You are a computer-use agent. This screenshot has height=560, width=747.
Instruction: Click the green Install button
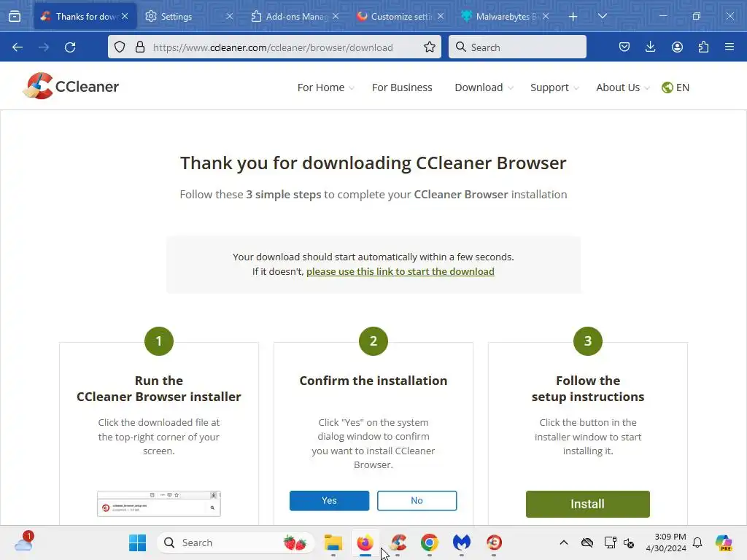(587, 504)
